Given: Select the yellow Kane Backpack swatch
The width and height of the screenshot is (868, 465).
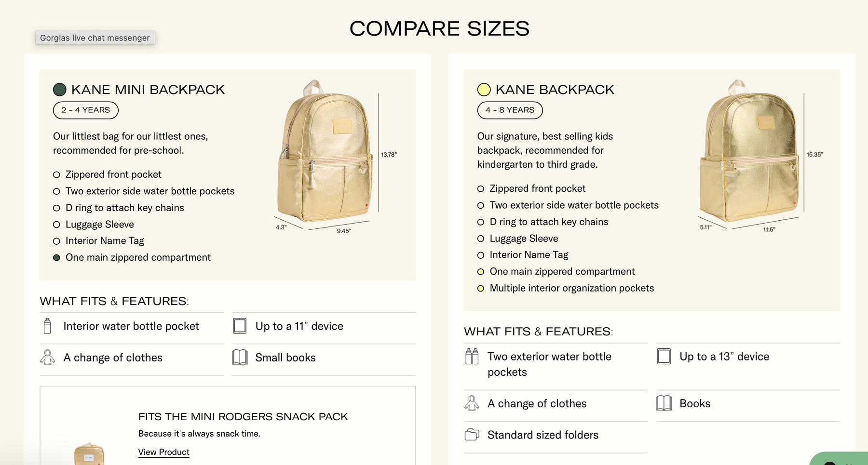Looking at the screenshot, I should (x=484, y=90).
